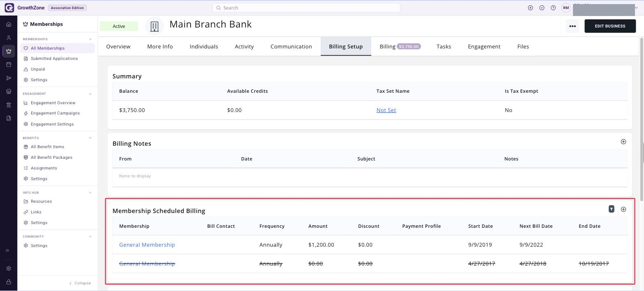
Task: Open the gear setup icon at rail bottom
Action: click(9, 268)
